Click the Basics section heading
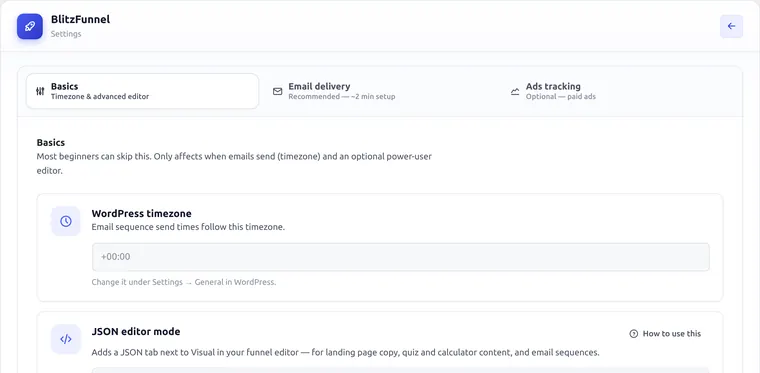Image resolution: width=760 pixels, height=373 pixels. coord(51,143)
